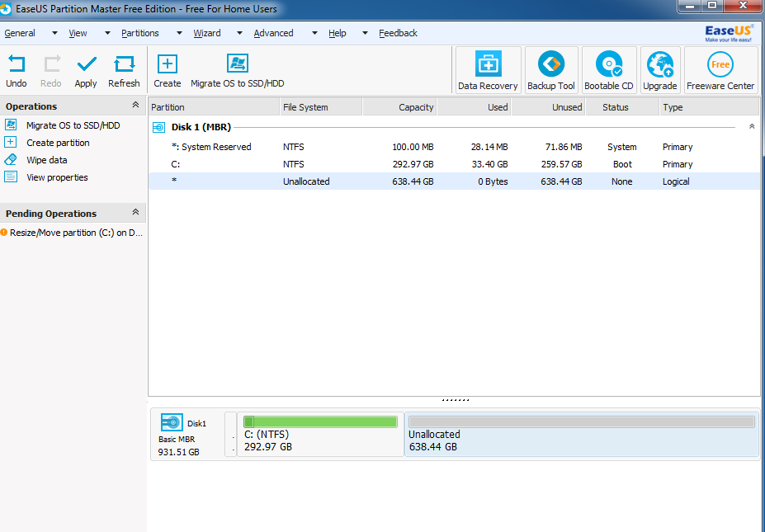Click the Create partition plus icon in sidebar
The image size is (765, 532).
click(x=10, y=143)
